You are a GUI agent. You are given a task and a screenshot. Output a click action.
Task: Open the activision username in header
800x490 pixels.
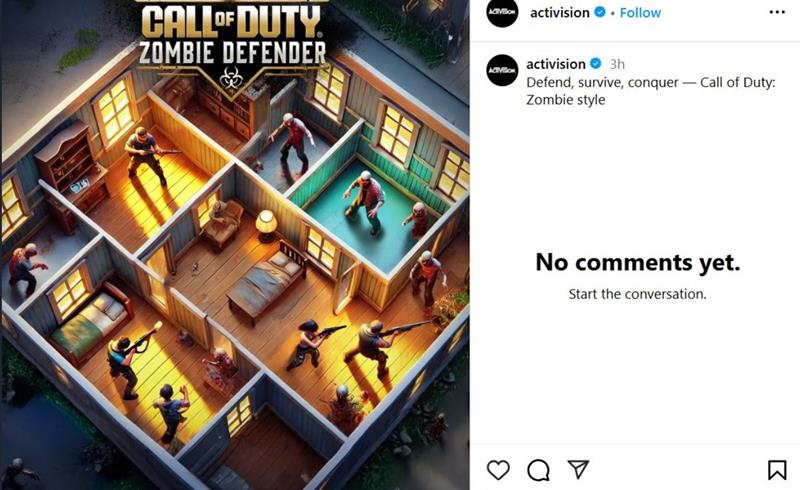click(560, 13)
